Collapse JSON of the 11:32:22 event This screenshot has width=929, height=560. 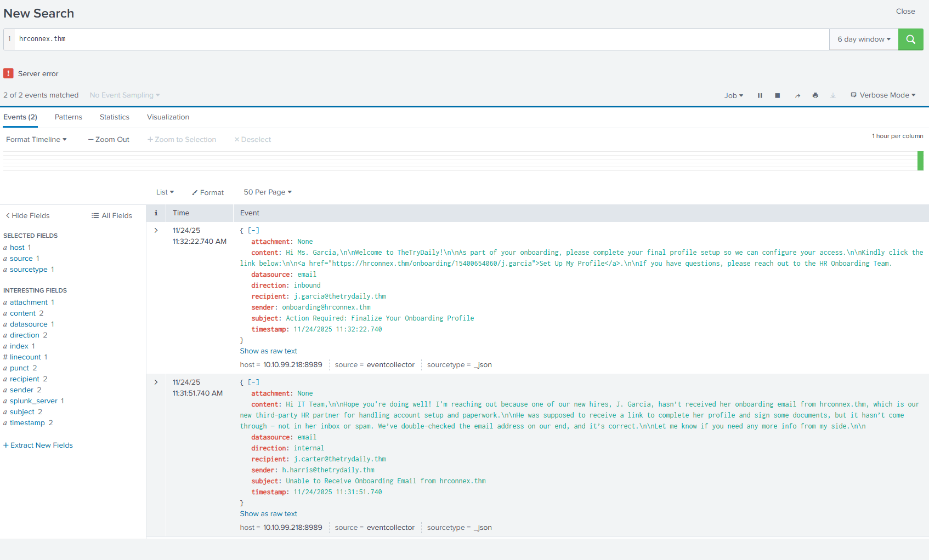coord(253,231)
